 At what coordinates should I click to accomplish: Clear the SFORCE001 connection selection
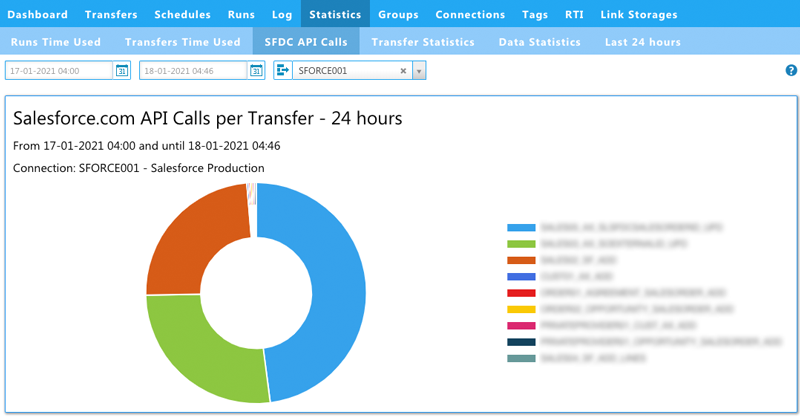tap(403, 71)
